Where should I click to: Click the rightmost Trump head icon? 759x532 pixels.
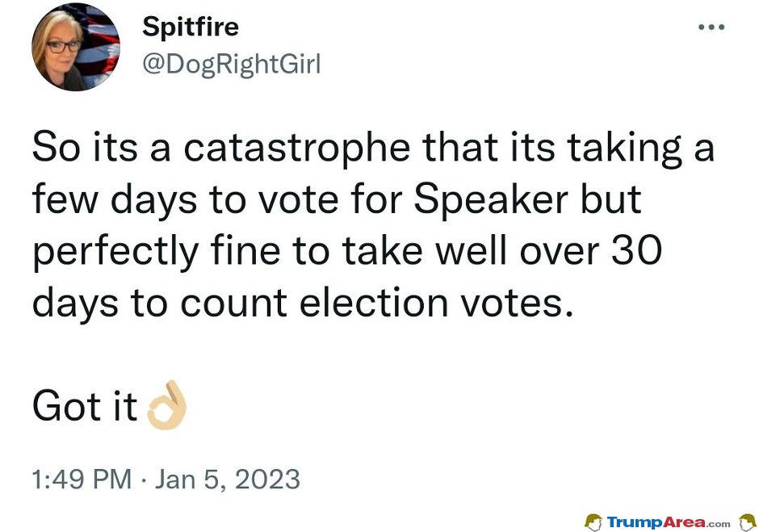pyautogui.click(x=748, y=523)
